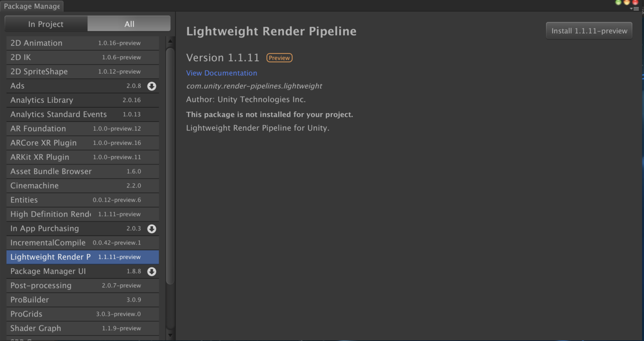Select the Shader Graph package
This screenshot has height=341, width=644.
(83, 329)
